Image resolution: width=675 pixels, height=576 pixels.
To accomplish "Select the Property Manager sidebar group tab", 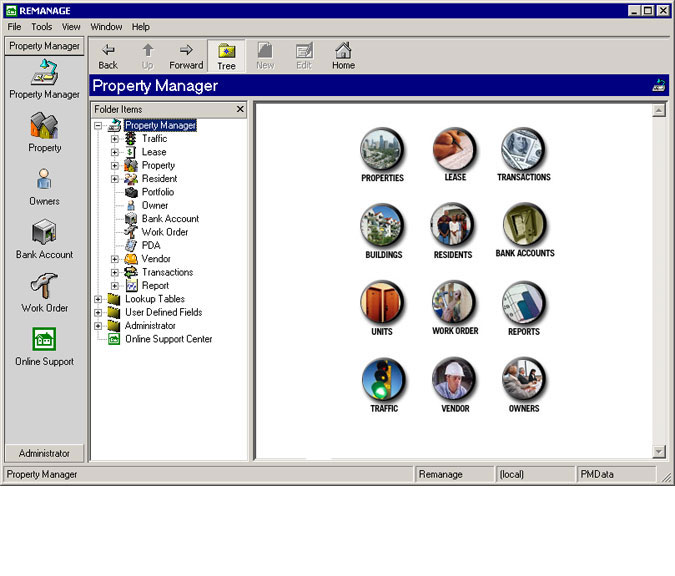I will pos(44,46).
